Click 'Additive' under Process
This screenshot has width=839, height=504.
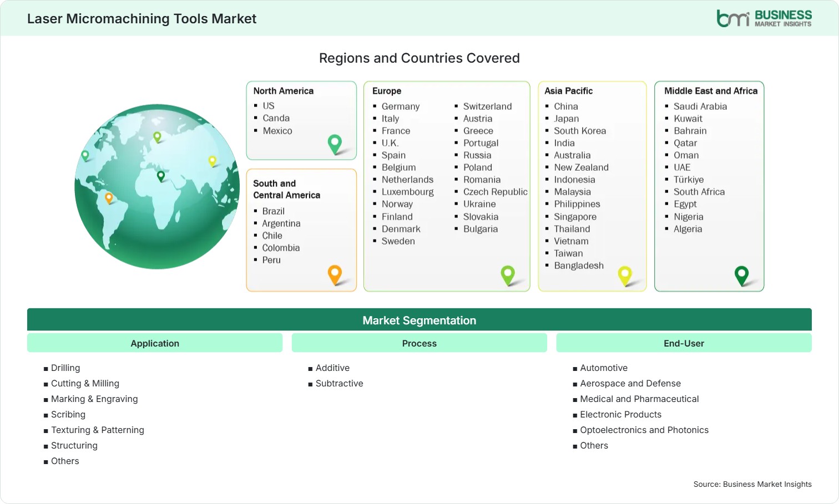(332, 368)
